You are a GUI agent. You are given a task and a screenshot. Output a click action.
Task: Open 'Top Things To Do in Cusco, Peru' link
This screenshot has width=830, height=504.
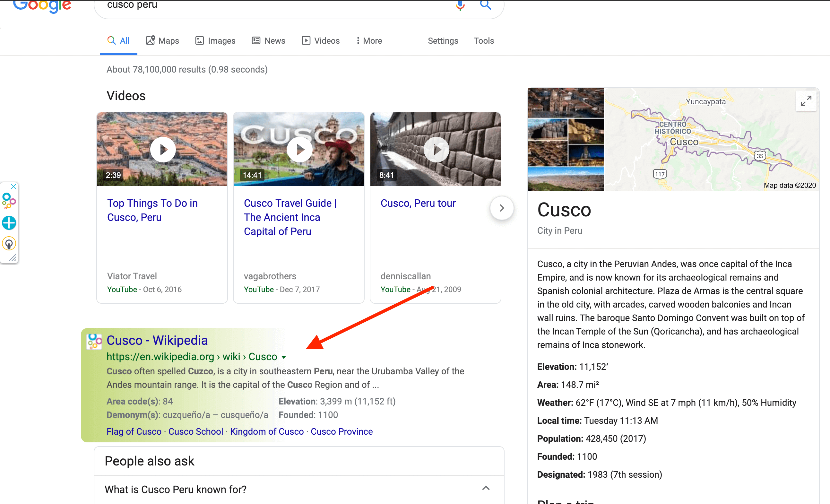coord(152,210)
